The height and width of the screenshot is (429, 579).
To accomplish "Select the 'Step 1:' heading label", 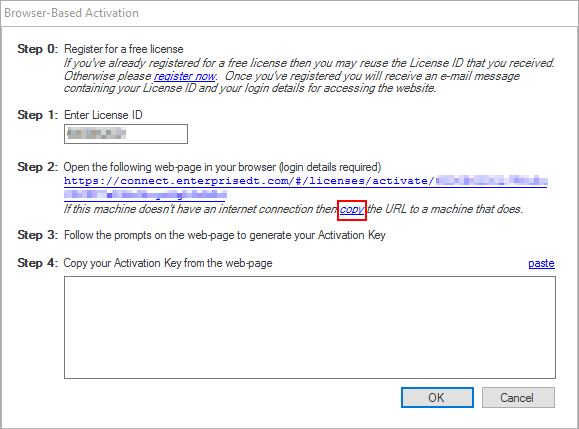I will 38,115.
